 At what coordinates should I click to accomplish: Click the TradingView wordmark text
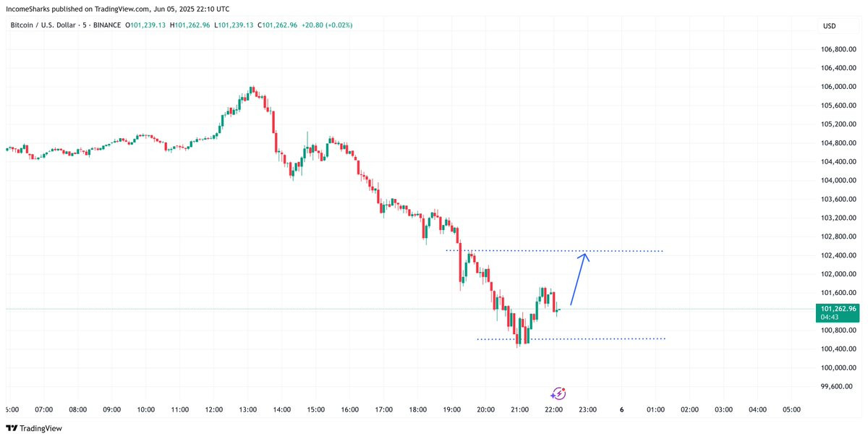point(41,428)
